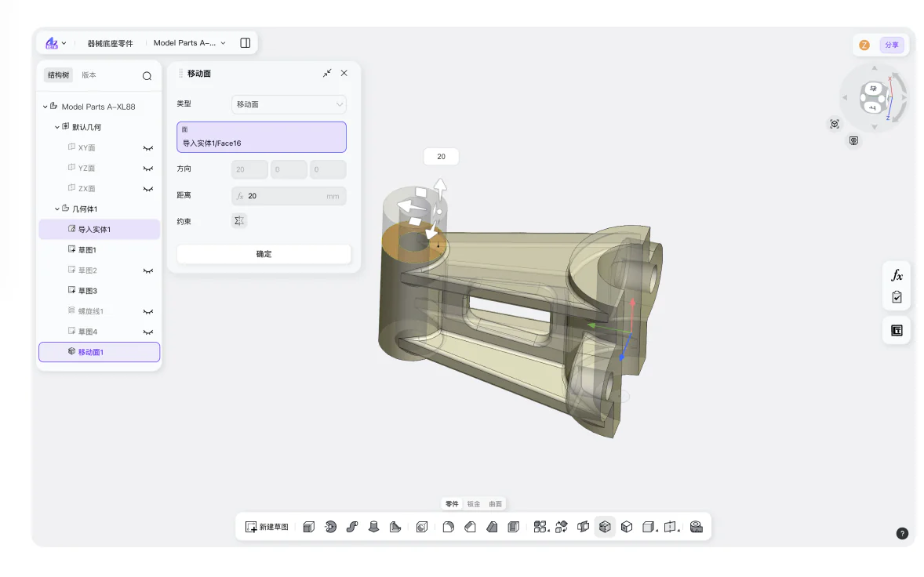The width and height of the screenshot is (924, 577).
Task: Collapse the Move Face dialog
Action: pos(327,73)
